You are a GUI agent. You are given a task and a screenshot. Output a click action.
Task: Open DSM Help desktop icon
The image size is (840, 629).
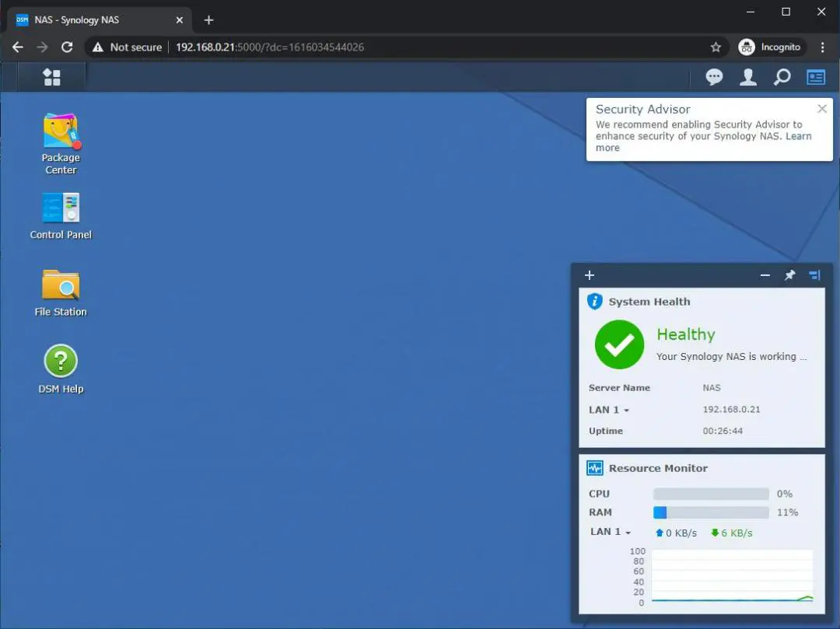pyautogui.click(x=61, y=369)
